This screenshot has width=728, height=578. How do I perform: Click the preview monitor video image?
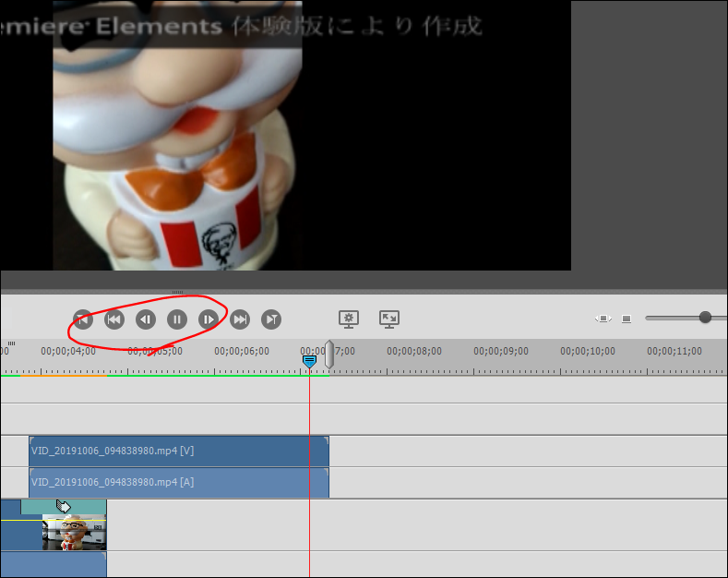click(285, 135)
